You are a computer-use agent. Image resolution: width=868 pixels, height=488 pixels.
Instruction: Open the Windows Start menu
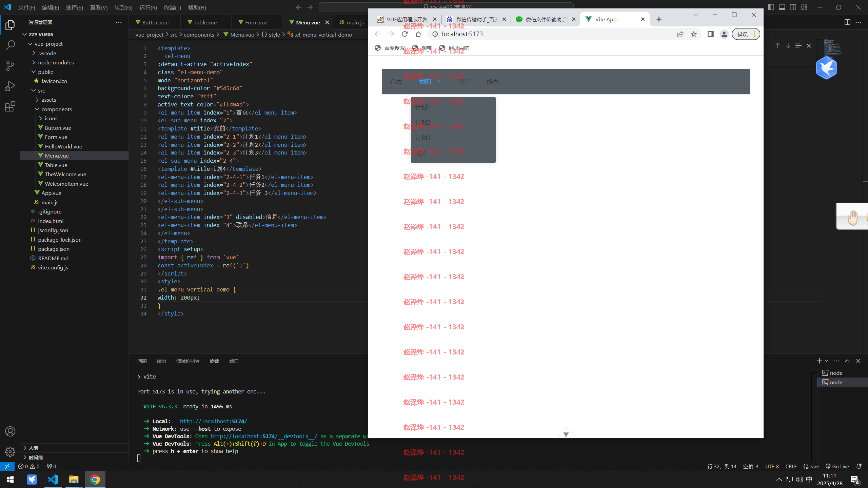coord(10,480)
